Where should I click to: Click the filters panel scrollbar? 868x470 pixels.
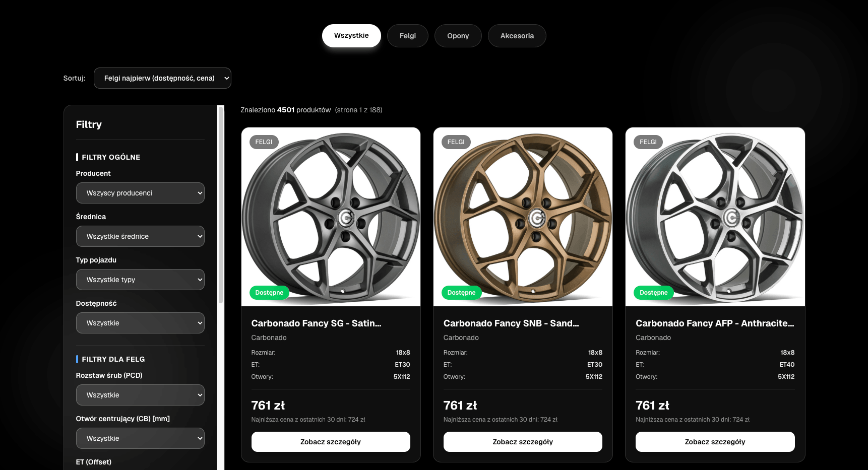tap(220, 205)
